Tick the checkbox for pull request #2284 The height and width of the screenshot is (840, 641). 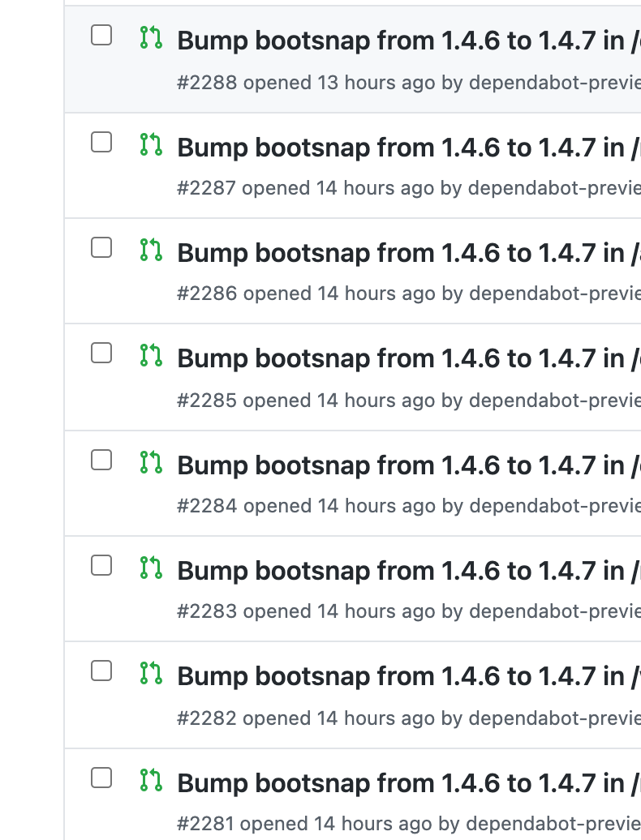(x=101, y=461)
